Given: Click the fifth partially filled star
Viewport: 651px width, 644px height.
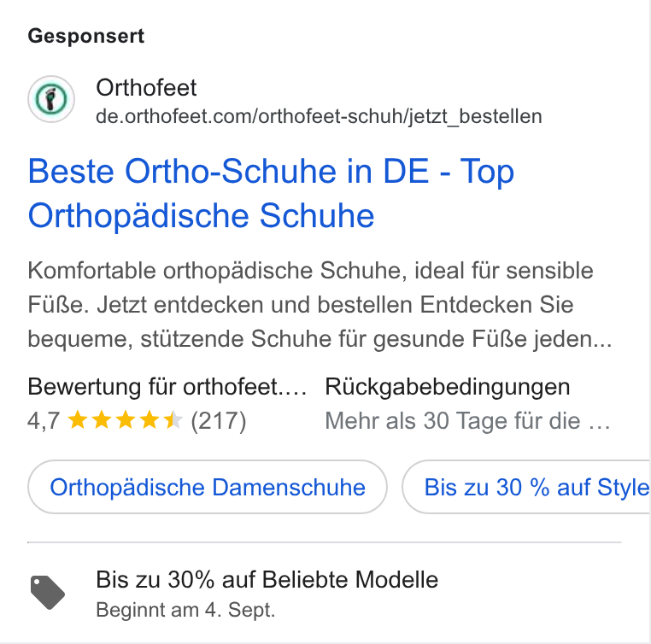Looking at the screenshot, I should [173, 420].
